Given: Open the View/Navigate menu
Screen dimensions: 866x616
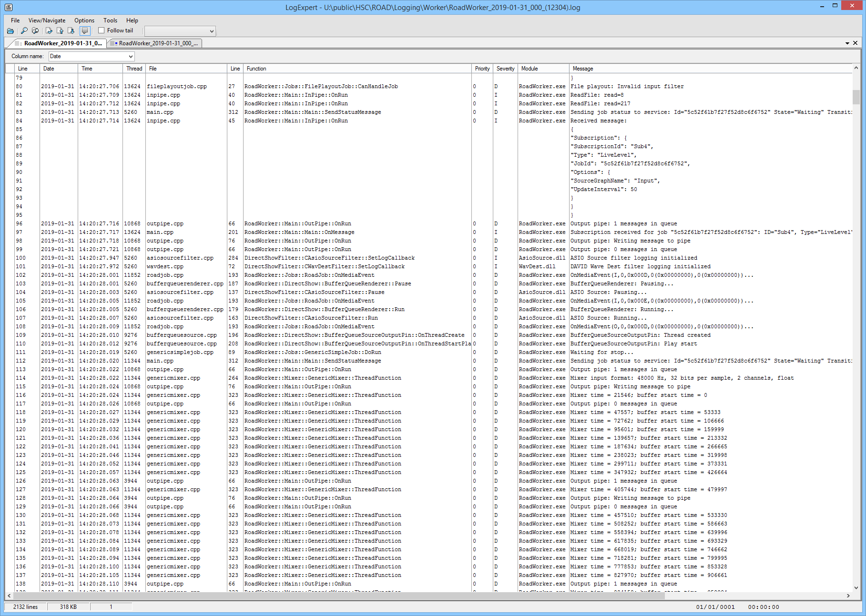Looking at the screenshot, I should click(47, 20).
